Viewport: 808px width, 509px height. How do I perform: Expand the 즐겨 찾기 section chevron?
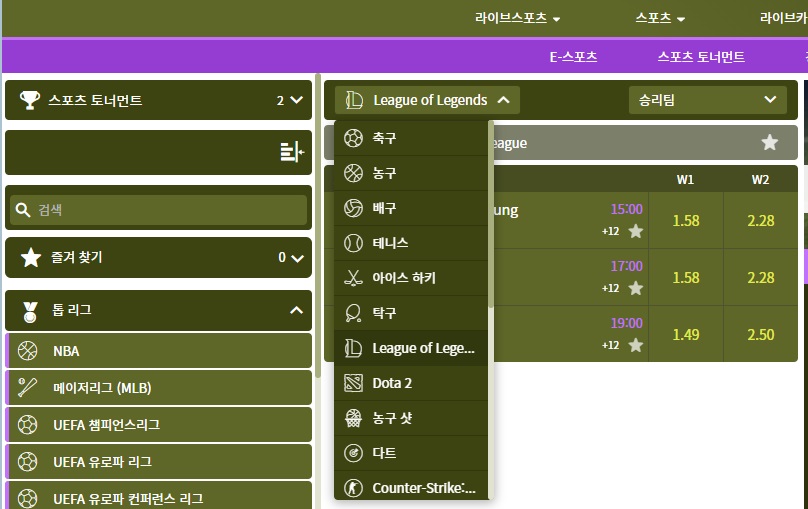coord(297,258)
